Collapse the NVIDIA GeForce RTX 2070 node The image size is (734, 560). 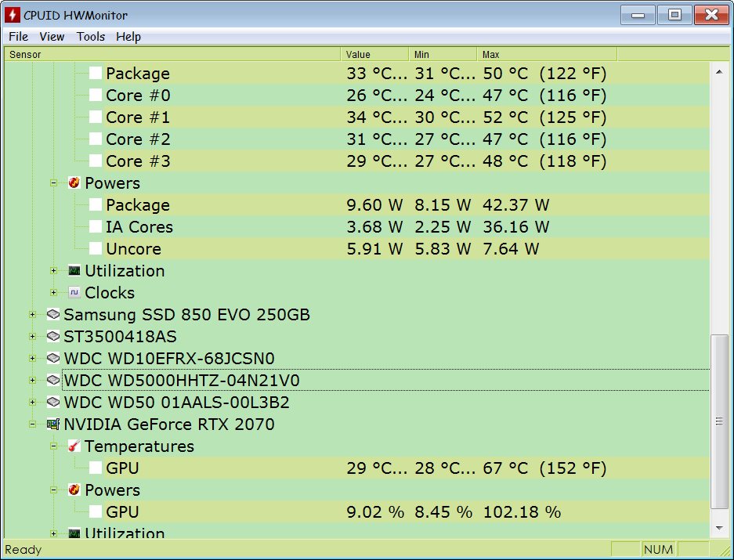[32, 424]
